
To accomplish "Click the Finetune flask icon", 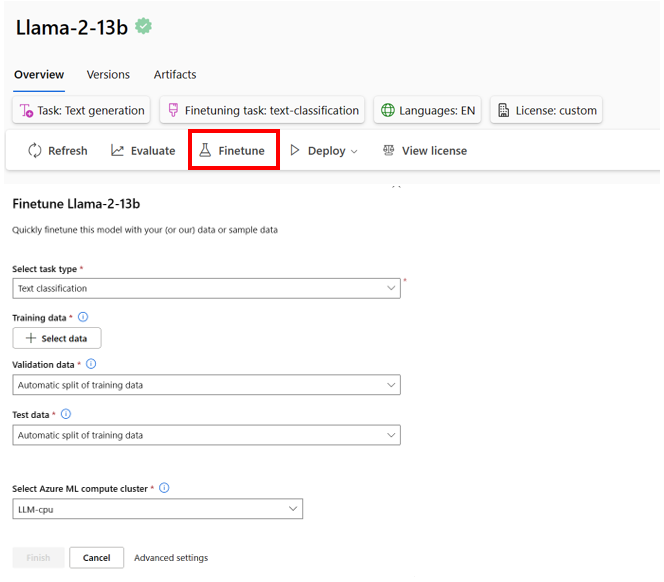I will [205, 151].
